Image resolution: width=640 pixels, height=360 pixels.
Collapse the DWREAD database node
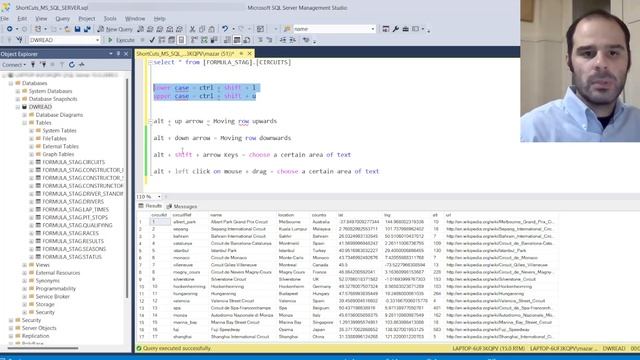point(18,107)
